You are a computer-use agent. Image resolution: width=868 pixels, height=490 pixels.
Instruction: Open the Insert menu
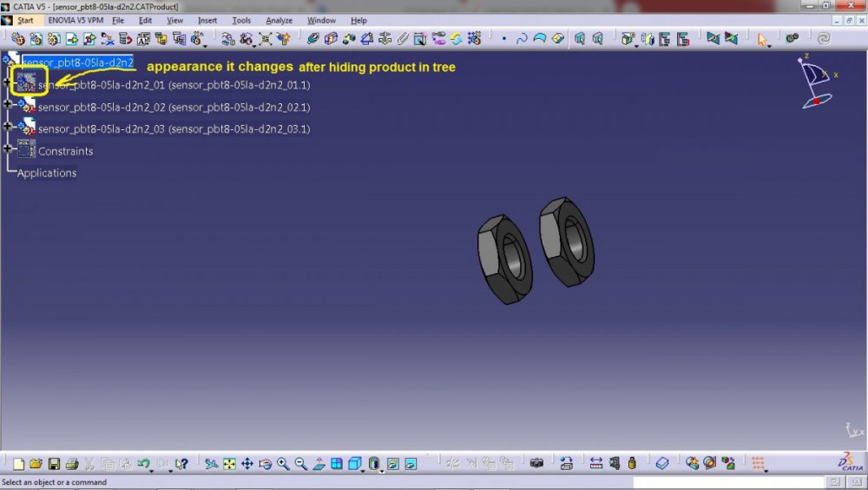point(207,20)
